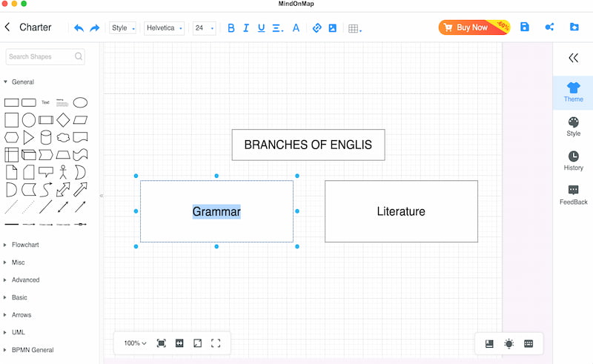Screen dimensions: 593x364
Task: Save the diagram with the disk icon
Action: (525, 27)
